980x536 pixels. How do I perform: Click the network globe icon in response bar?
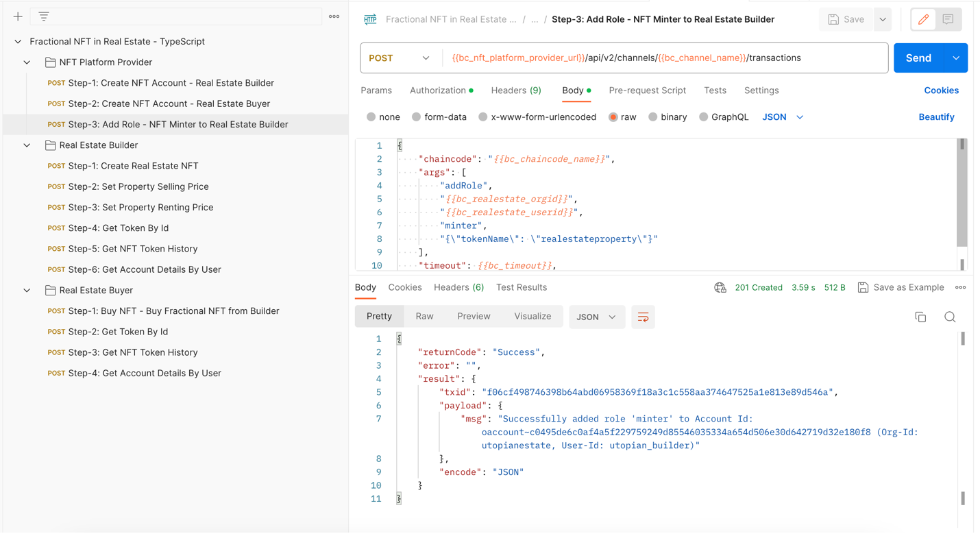(720, 288)
